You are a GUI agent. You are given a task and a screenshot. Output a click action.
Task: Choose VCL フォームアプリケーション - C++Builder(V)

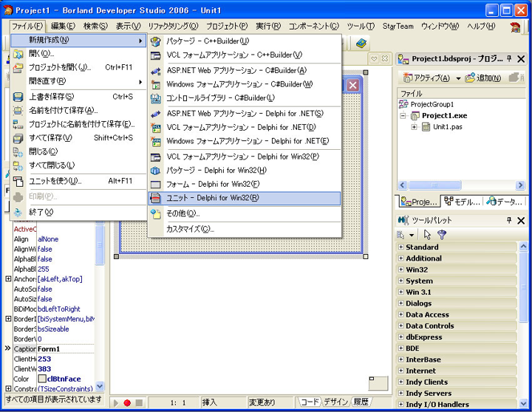click(245, 55)
